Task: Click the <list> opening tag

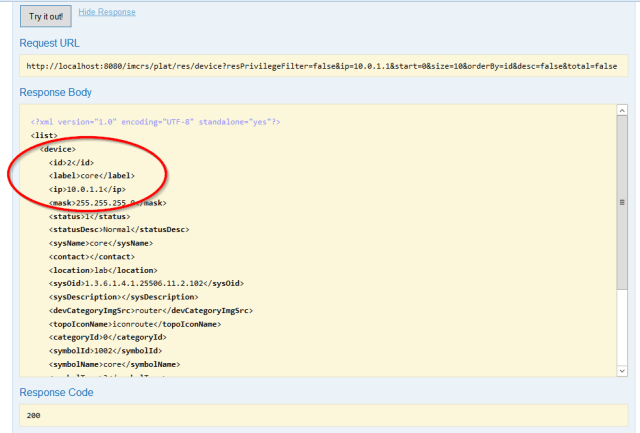Action: coord(44,135)
